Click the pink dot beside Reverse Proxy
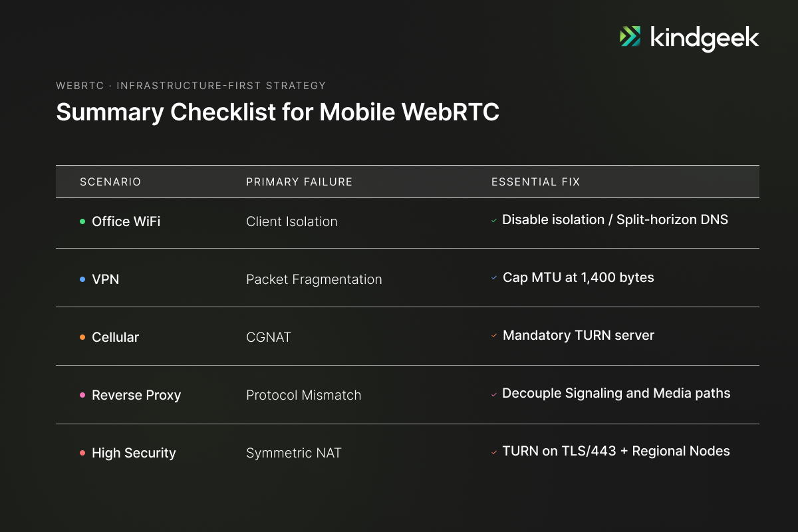Image resolution: width=798 pixels, height=532 pixels. click(82, 395)
